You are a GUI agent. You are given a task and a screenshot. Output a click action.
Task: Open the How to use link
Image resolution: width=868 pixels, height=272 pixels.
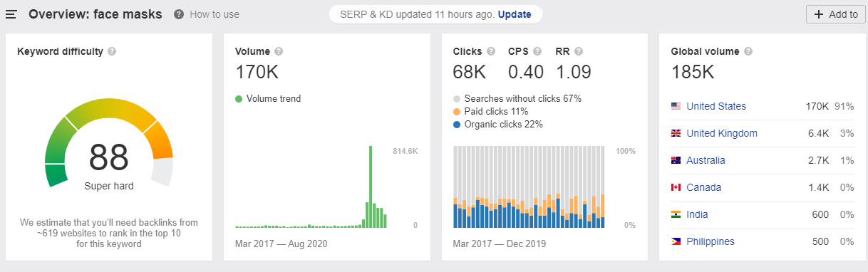click(x=215, y=14)
